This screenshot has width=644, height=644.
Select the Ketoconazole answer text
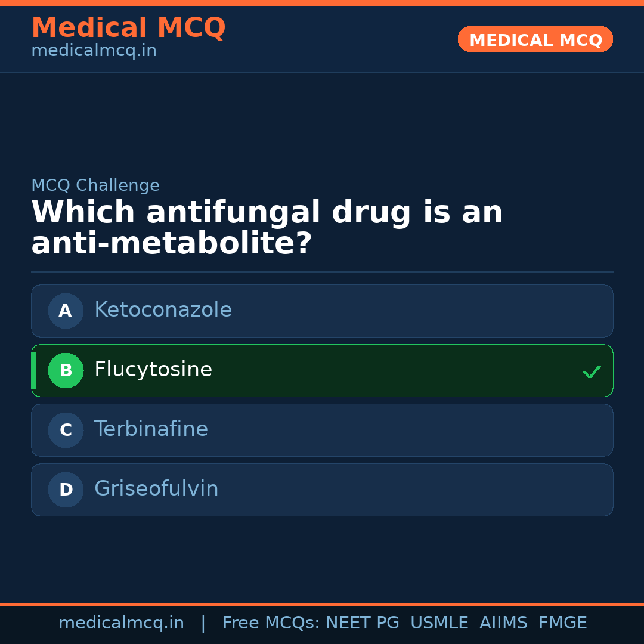[x=163, y=310]
